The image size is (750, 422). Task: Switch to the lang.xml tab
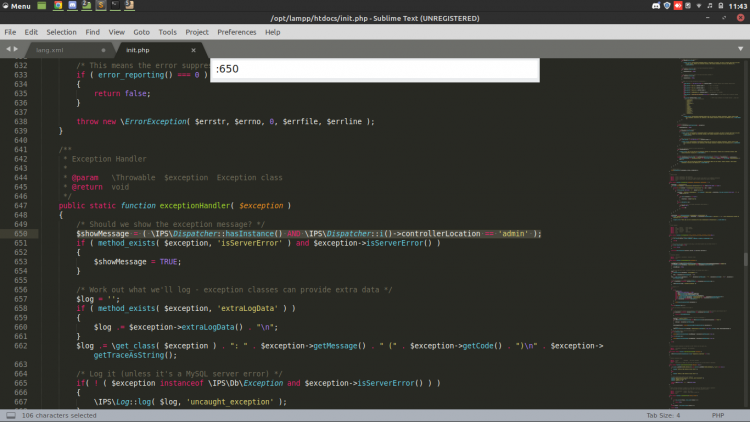(x=50, y=49)
